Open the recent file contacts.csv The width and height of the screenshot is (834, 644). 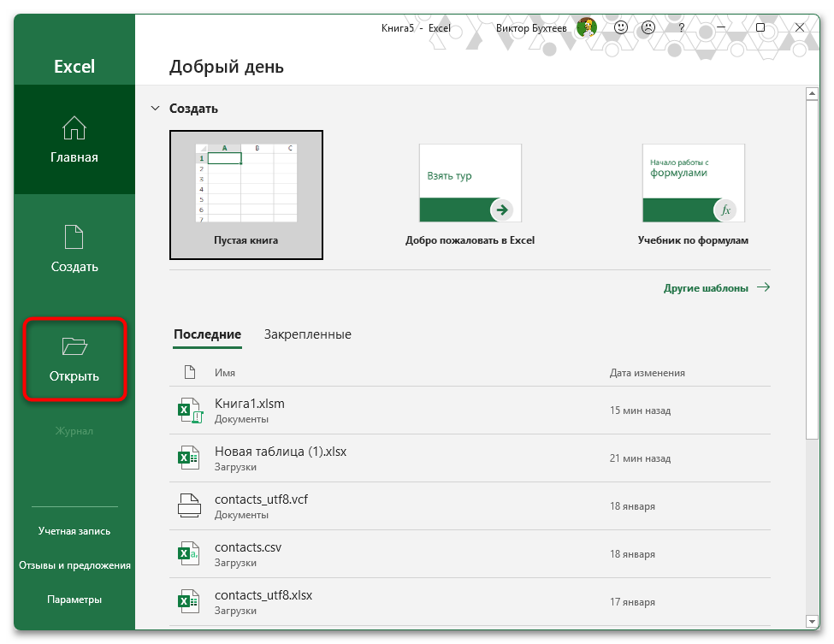(470, 554)
